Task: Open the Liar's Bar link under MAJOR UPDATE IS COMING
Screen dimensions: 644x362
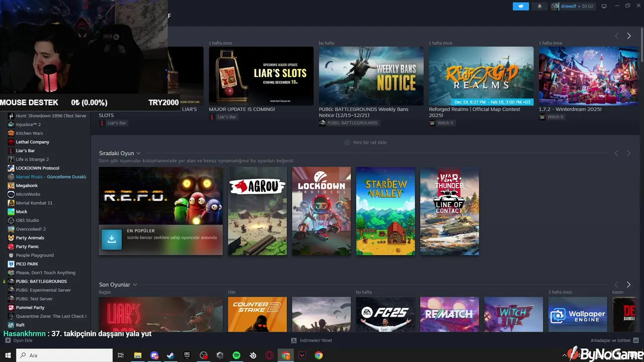Action: pos(223,117)
